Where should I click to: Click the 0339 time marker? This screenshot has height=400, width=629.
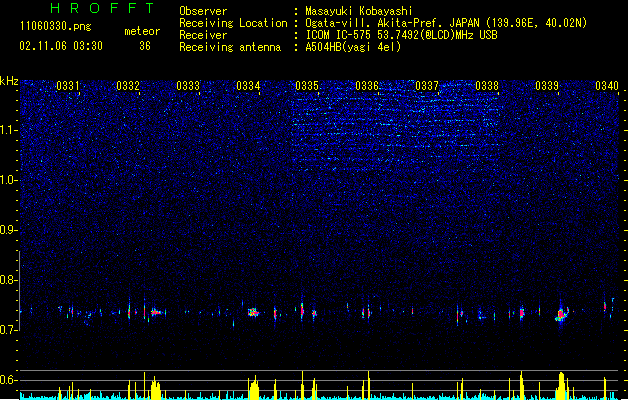tap(547, 86)
